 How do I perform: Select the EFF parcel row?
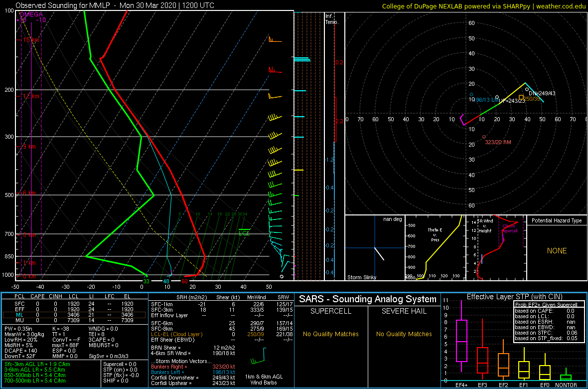point(74,309)
